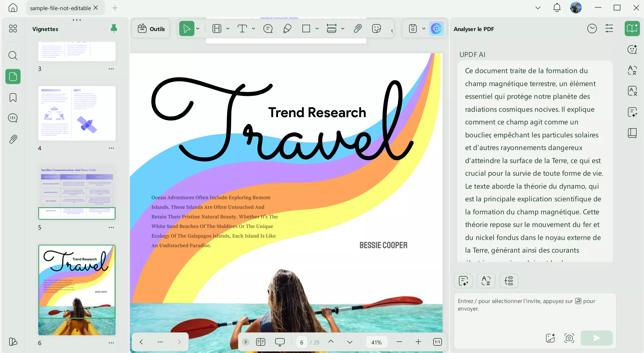The height and width of the screenshot is (353, 644).
Task: Open a new tab with plus button
Action: click(115, 8)
